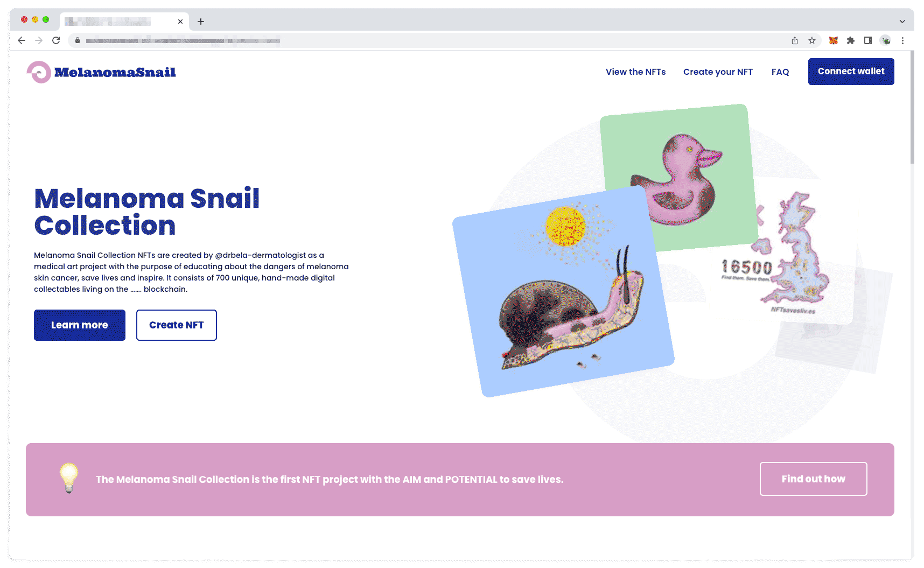Reload the page

(x=56, y=40)
